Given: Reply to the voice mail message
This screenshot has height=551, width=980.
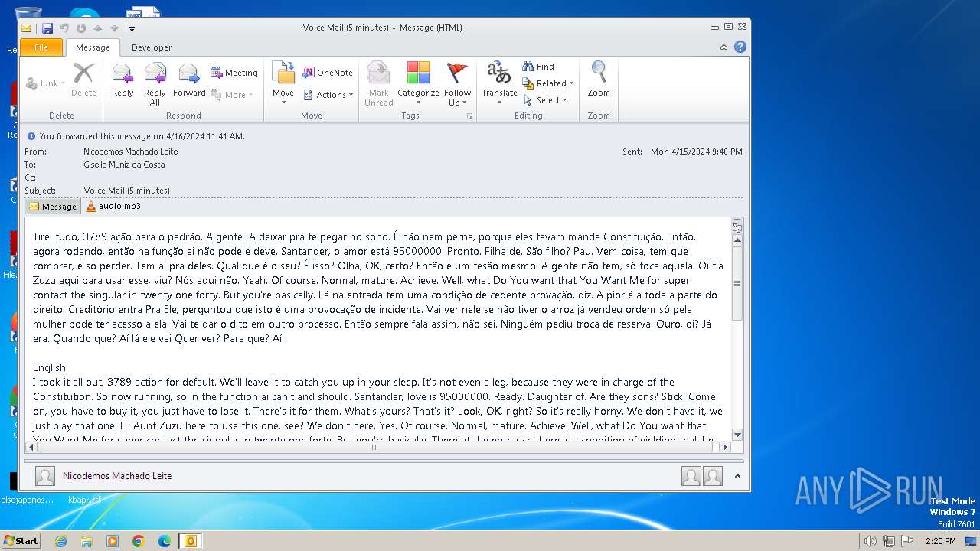Looking at the screenshot, I should click(x=122, y=80).
